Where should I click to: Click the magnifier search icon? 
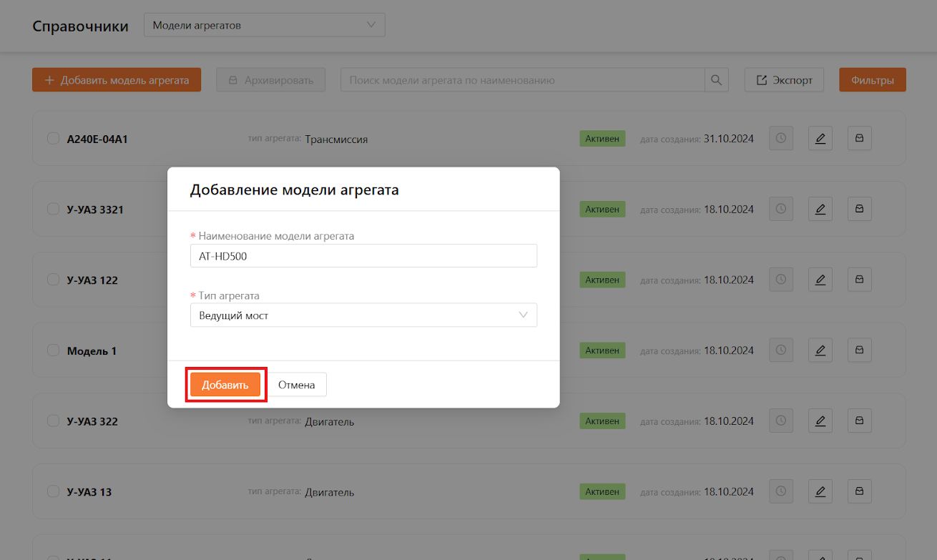click(717, 80)
